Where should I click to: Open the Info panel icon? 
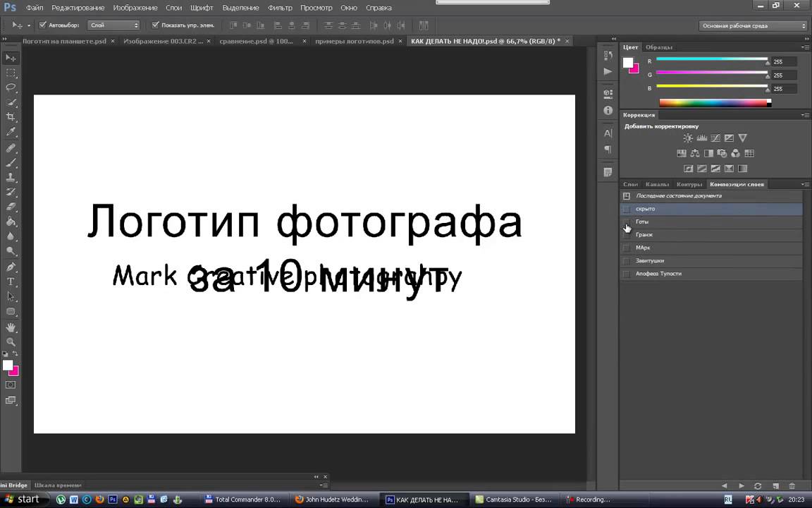(x=608, y=110)
